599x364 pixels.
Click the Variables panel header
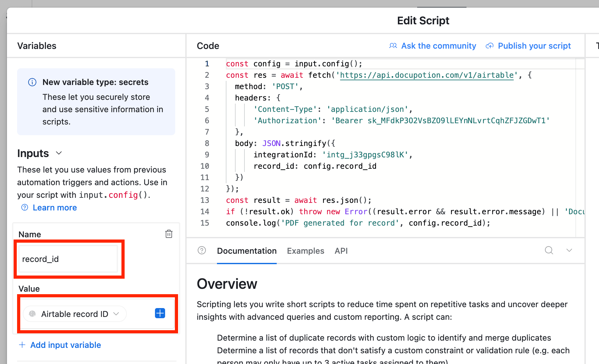[x=37, y=46]
